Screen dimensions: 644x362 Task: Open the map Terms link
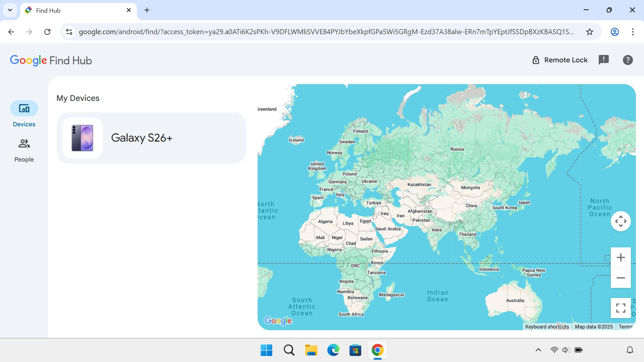click(625, 327)
